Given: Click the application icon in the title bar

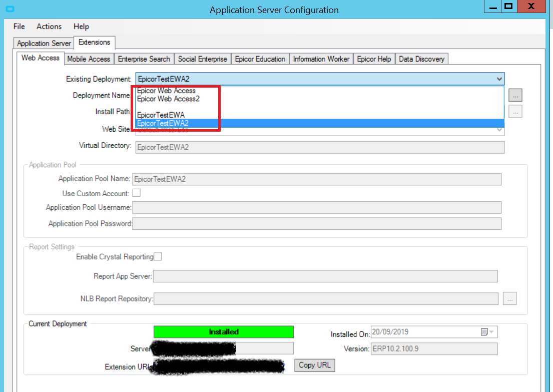Looking at the screenshot, I should point(10,9).
